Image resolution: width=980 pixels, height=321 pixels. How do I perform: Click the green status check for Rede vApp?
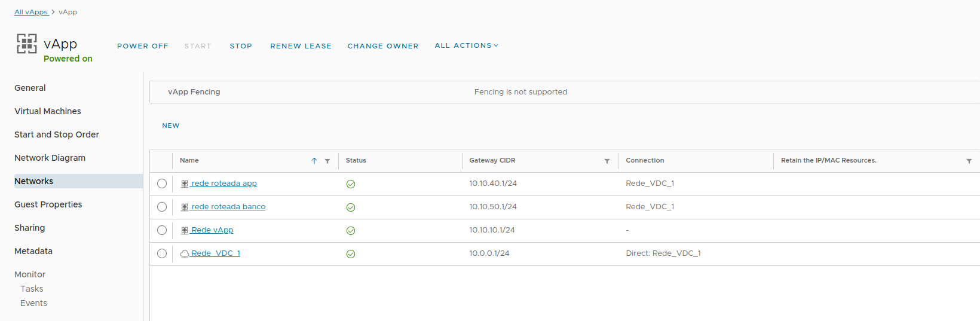(x=351, y=231)
